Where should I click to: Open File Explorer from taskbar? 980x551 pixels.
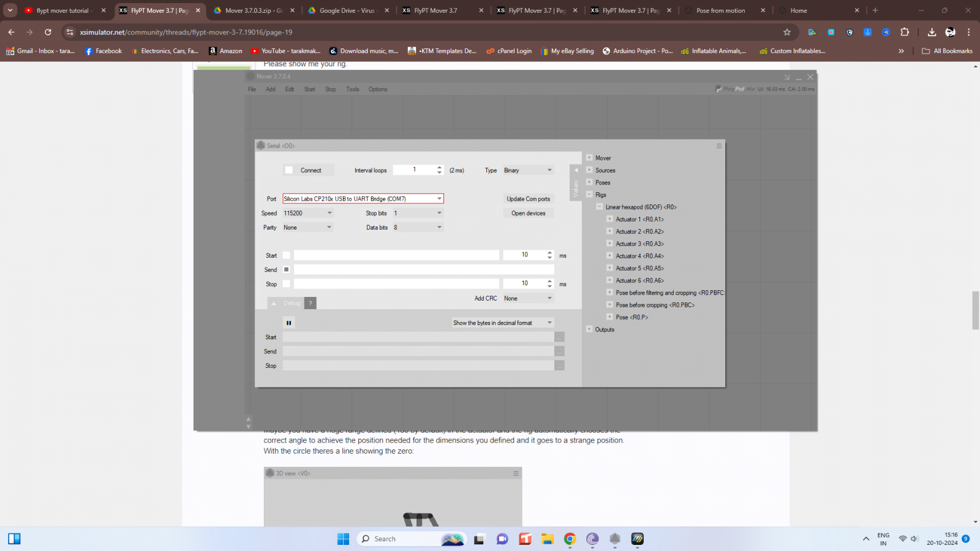tap(547, 539)
